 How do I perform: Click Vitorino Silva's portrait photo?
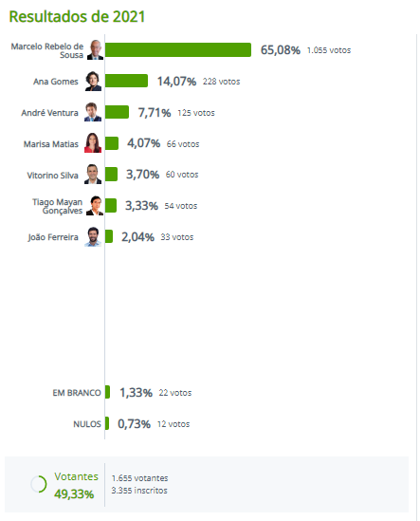point(93,174)
